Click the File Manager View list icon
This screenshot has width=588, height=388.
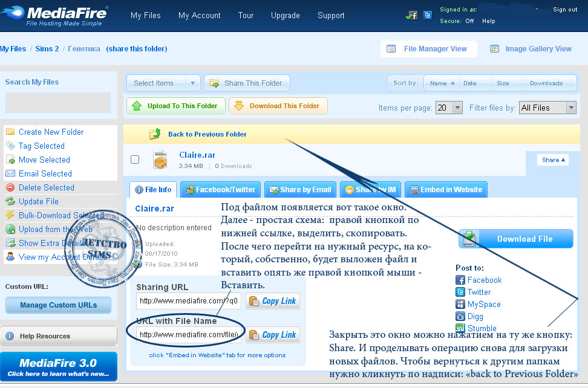(391, 49)
